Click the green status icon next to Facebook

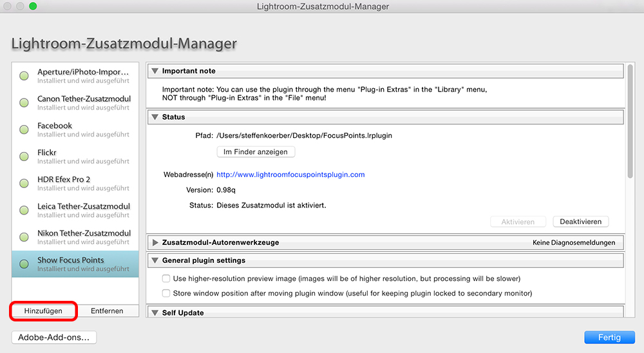tap(24, 130)
